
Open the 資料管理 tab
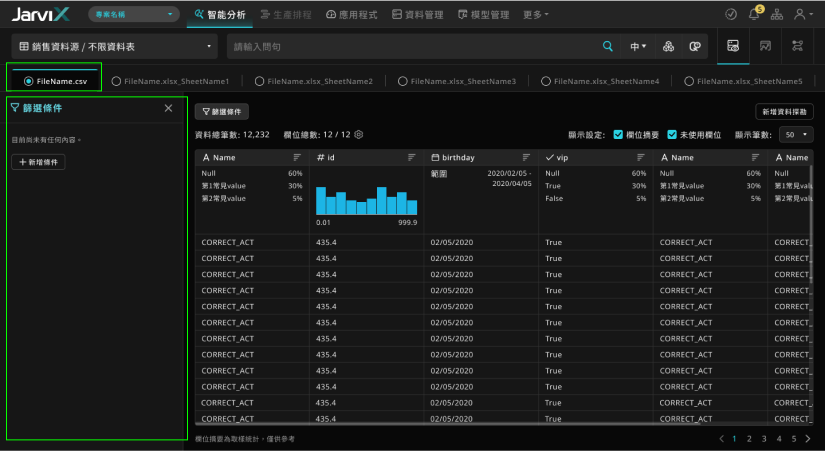418,15
